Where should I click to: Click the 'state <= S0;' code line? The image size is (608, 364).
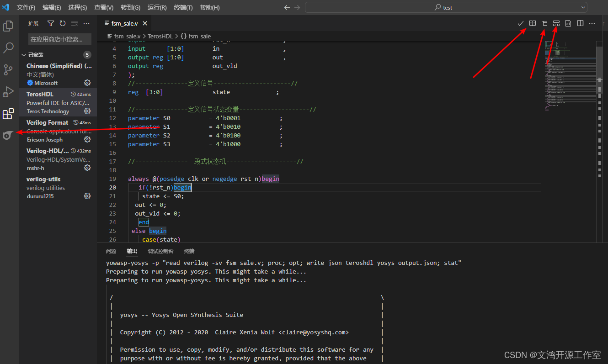(163, 196)
